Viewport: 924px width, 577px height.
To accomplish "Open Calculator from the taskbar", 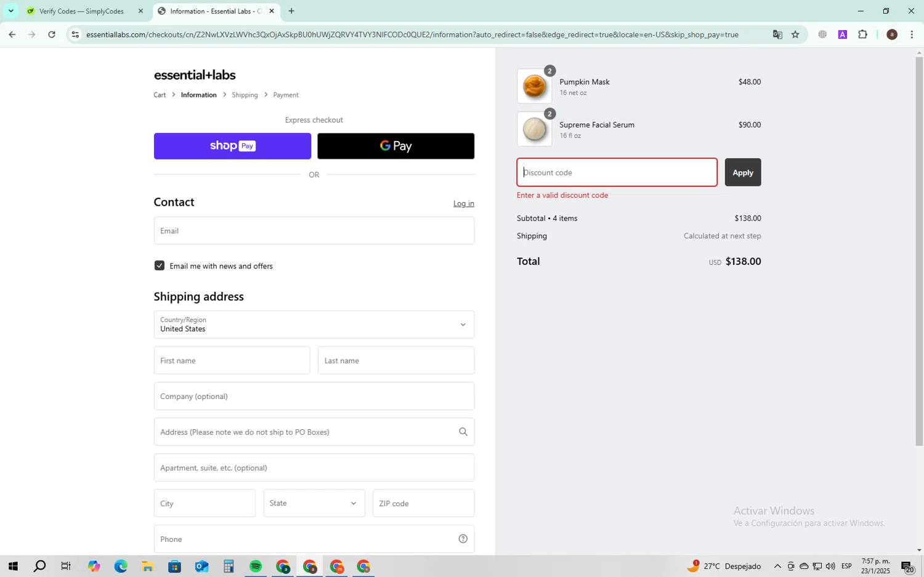I will point(229,567).
